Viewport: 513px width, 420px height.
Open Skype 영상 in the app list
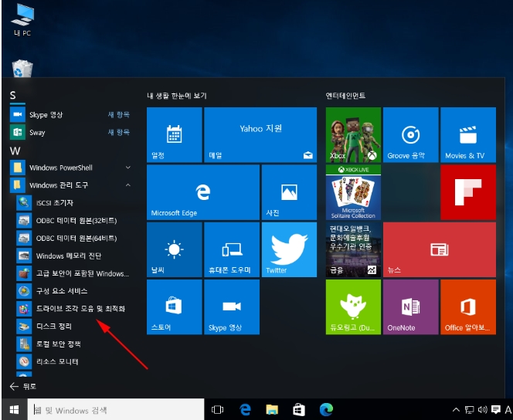tap(70, 115)
